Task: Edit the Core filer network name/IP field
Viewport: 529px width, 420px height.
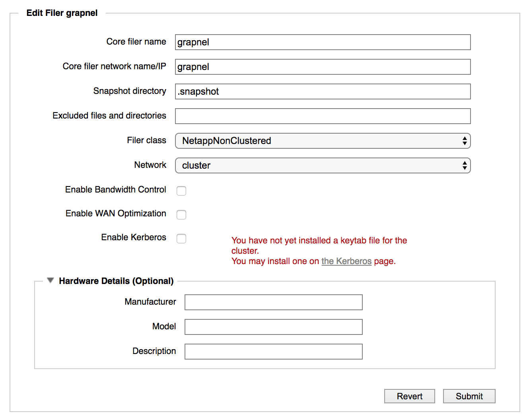Action: click(x=323, y=67)
